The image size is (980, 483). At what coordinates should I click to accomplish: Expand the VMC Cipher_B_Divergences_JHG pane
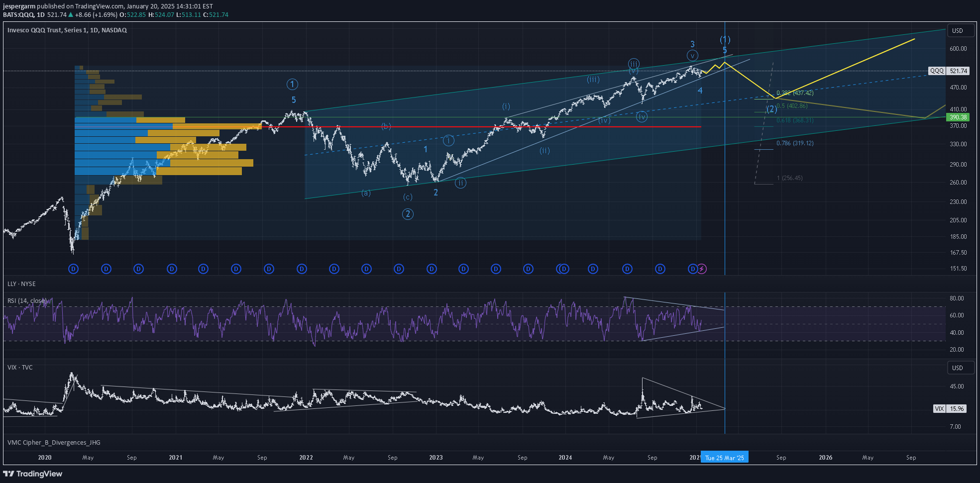coord(54,443)
